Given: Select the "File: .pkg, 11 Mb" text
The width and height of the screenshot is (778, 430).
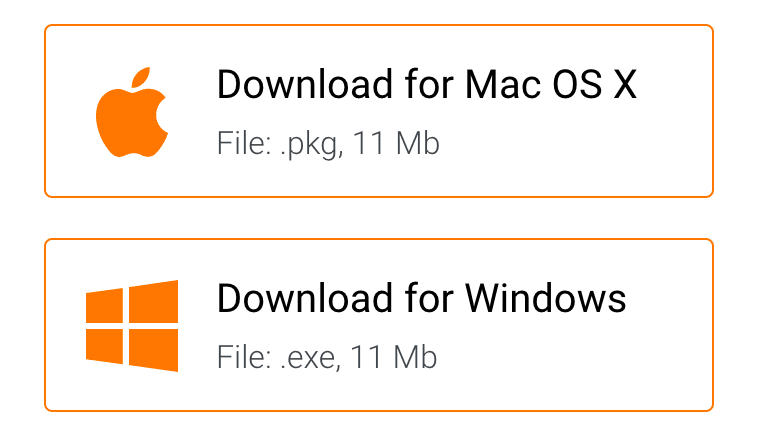Looking at the screenshot, I should [x=328, y=144].
